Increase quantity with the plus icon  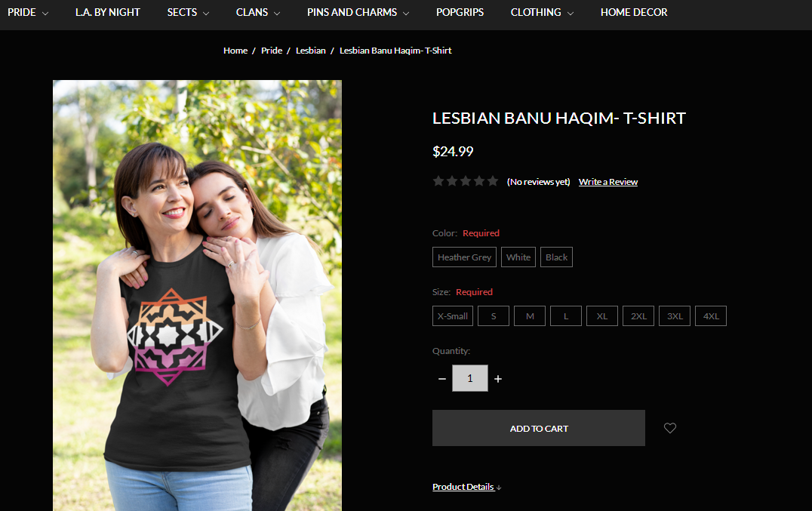497,379
